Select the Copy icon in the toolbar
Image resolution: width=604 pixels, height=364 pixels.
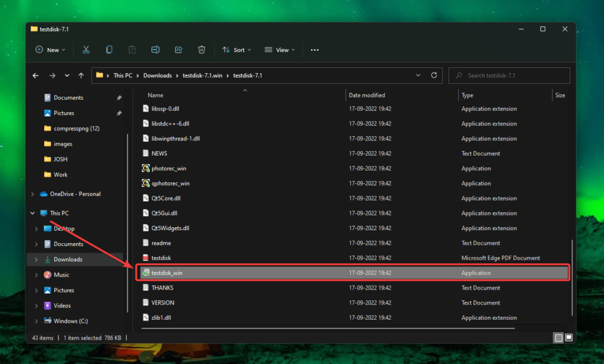pyautogui.click(x=109, y=50)
